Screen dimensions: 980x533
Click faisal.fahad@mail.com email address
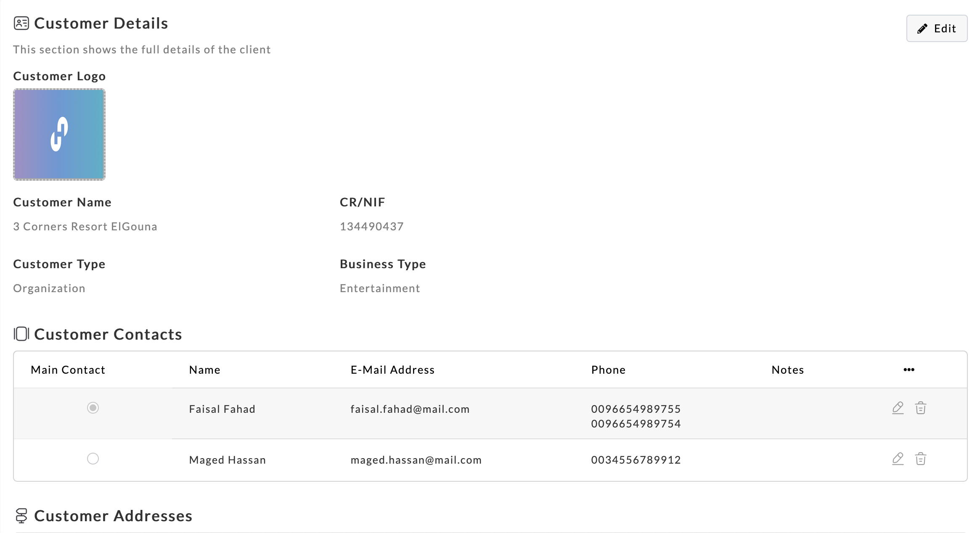[x=410, y=409]
